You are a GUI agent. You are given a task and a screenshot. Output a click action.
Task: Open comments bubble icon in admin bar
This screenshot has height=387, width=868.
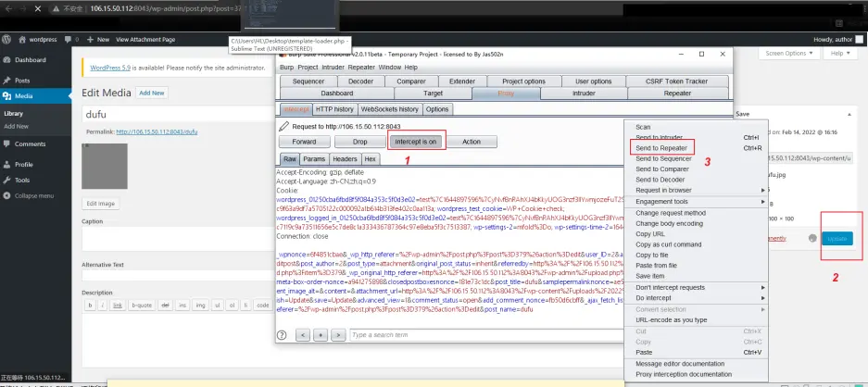(x=69, y=39)
